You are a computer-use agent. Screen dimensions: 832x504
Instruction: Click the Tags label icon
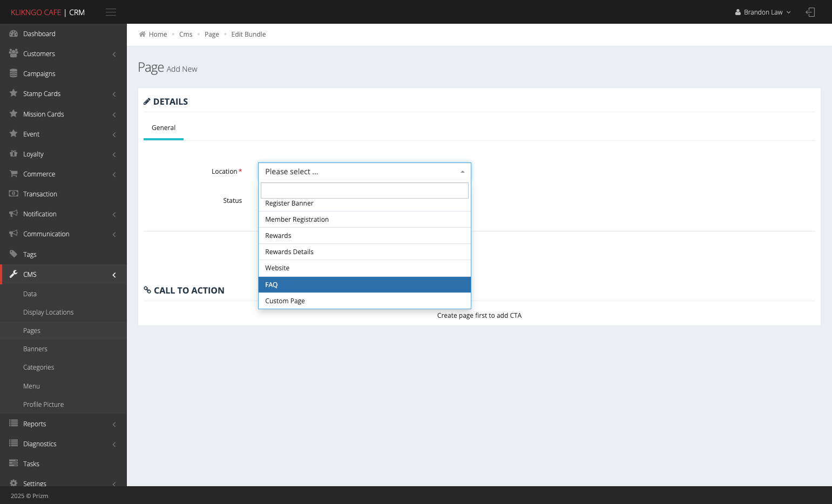(x=13, y=254)
